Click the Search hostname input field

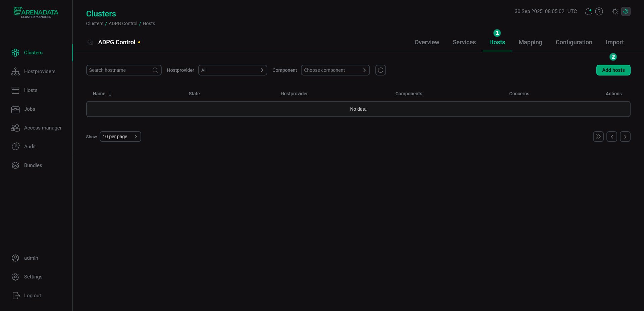pyautogui.click(x=121, y=70)
